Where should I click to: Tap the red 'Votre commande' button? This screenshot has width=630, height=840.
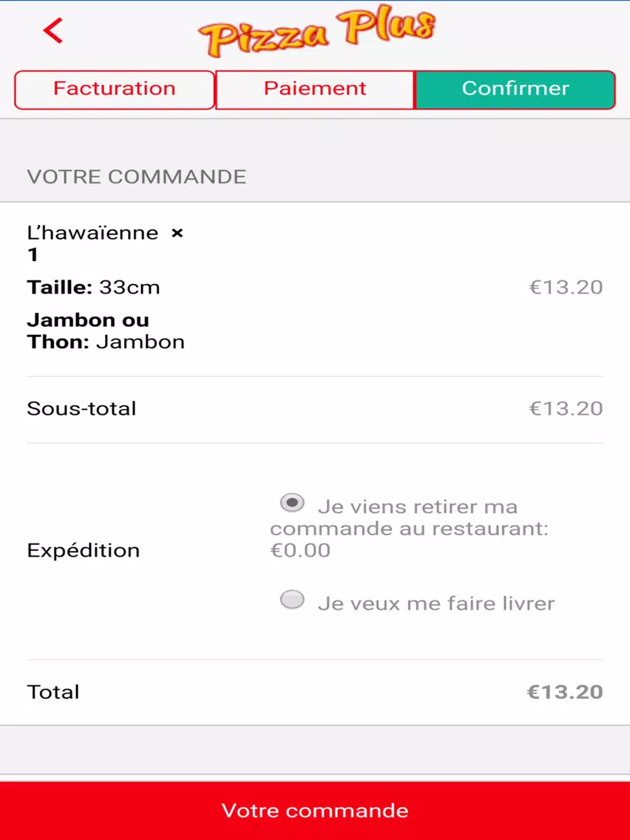(x=315, y=810)
